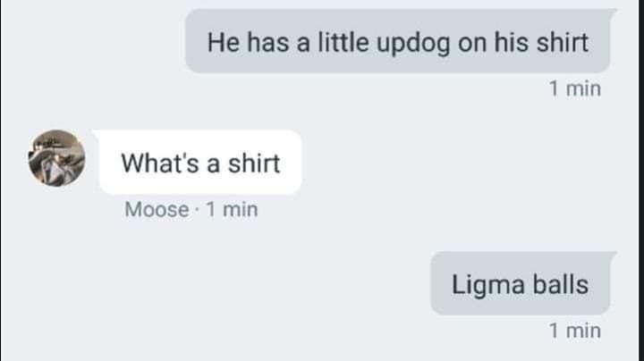Image resolution: width=644 pixels, height=361 pixels.
Task: Click the word 'little' in first message
Action: [343, 42]
